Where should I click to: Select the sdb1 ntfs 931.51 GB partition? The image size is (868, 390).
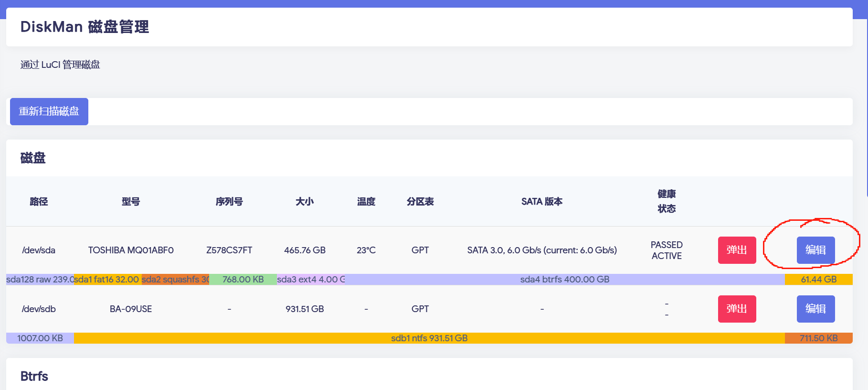[429, 338]
